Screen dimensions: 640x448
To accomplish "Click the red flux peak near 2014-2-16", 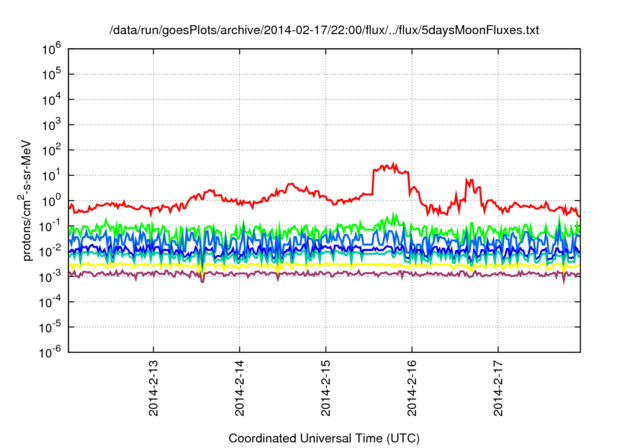I will click(391, 168).
